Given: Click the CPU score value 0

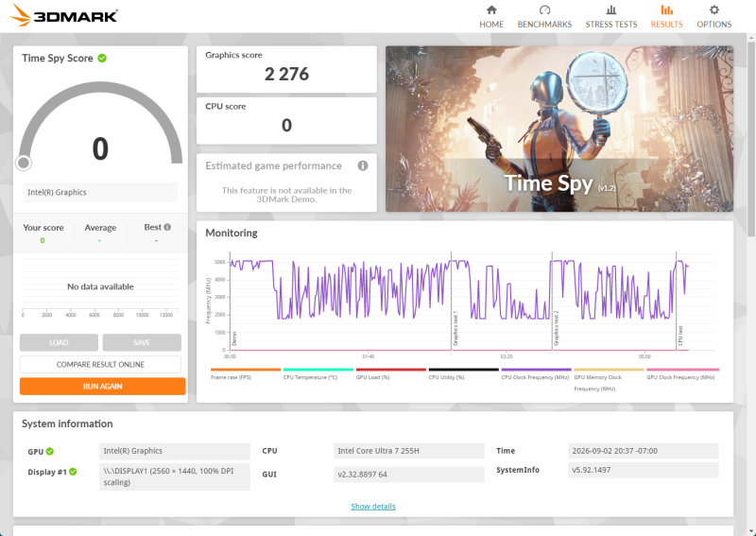Looking at the screenshot, I should tap(286, 126).
